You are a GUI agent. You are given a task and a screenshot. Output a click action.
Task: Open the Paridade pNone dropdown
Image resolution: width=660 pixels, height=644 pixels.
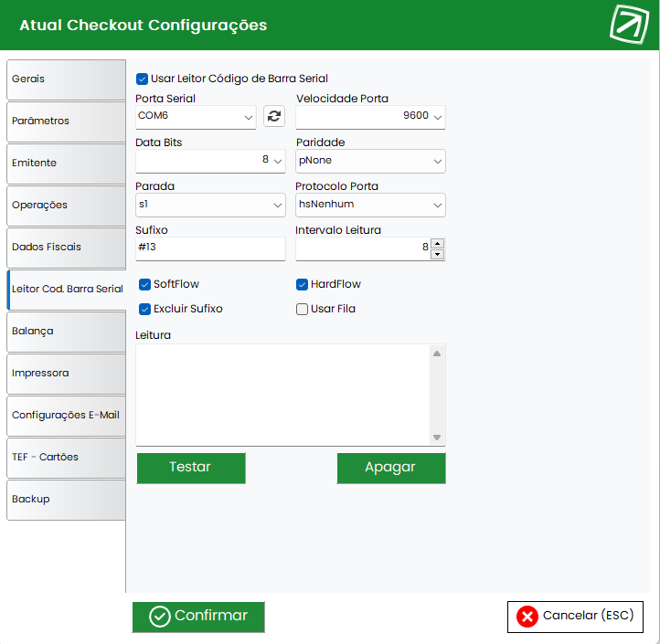[x=370, y=161]
